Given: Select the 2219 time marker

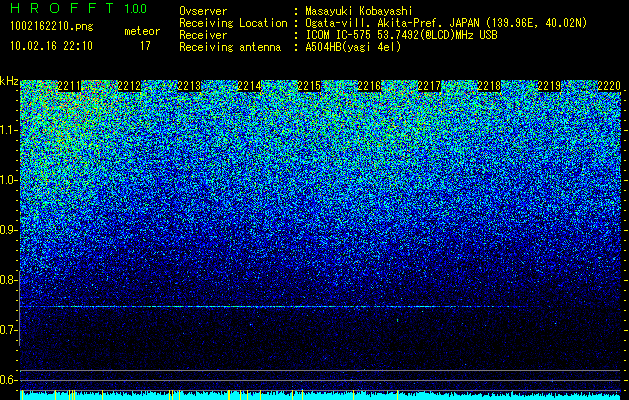Looking at the screenshot, I should [549, 86].
